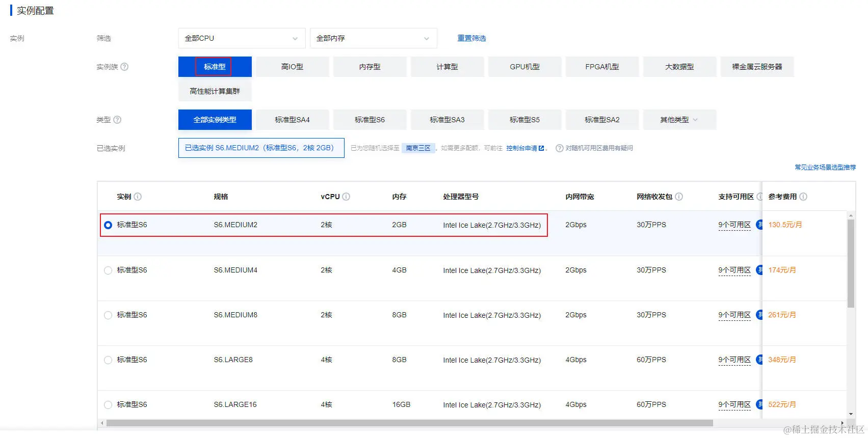This screenshot has height=438, width=868.
Task: Click 对随机可用区费用有疑问 help text
Action: (x=599, y=148)
